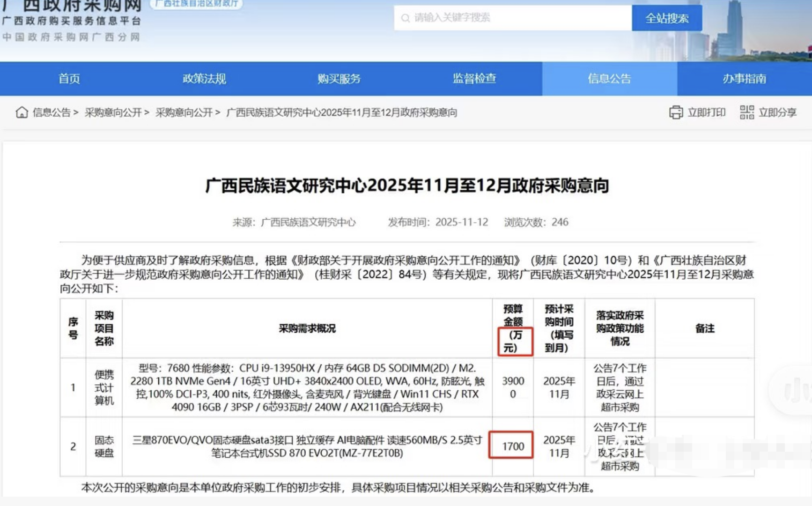Image resolution: width=812 pixels, height=506 pixels.
Task: Open the 监督检查 navigation item
Action: pos(474,79)
